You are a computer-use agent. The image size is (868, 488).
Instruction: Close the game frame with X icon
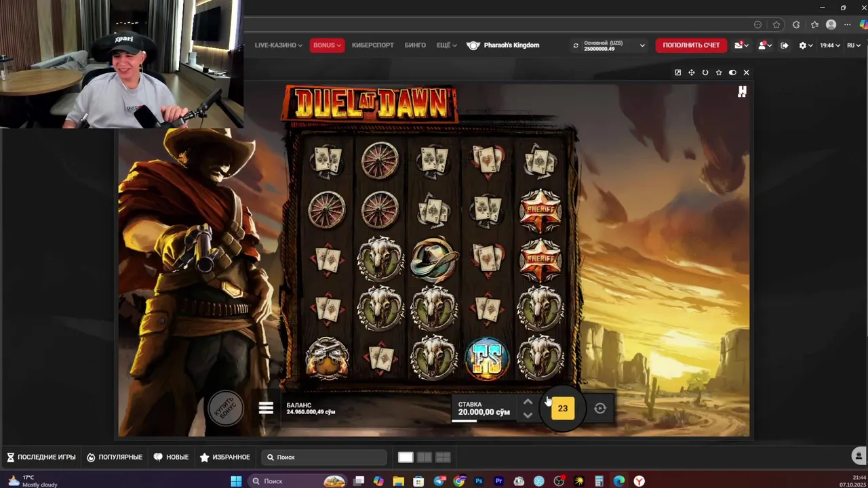coord(746,73)
